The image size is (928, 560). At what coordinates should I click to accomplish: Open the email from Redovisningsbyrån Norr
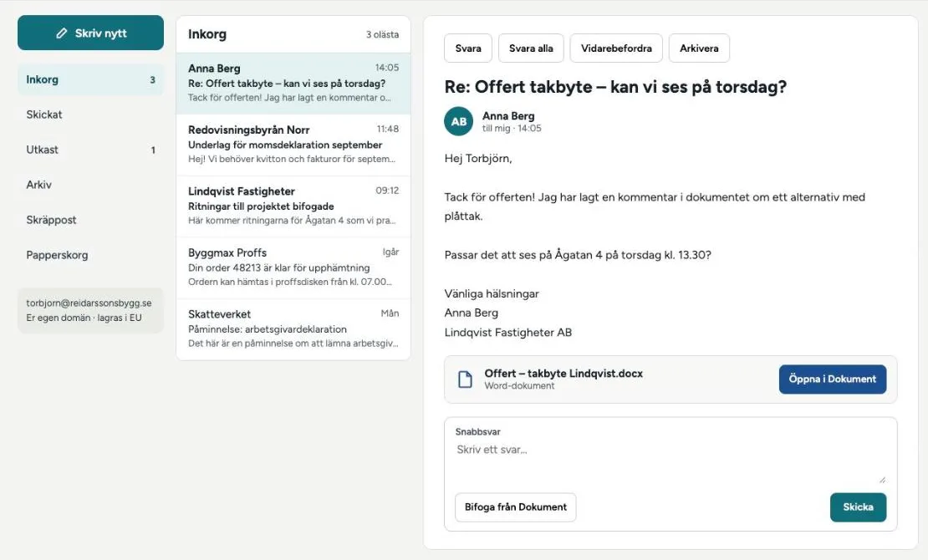pyautogui.click(x=293, y=145)
